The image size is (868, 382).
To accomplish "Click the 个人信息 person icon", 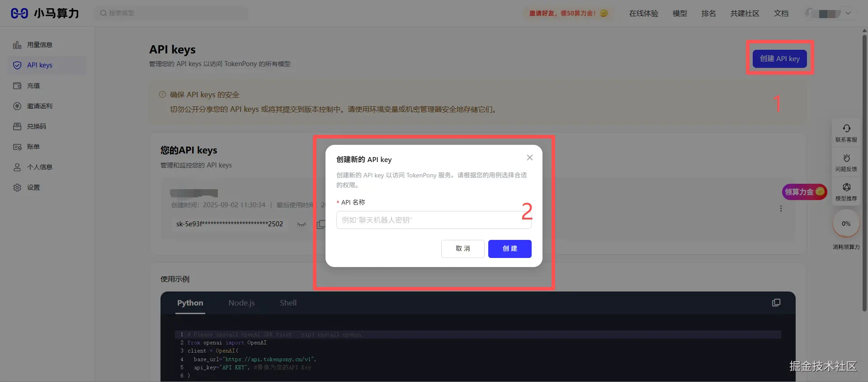I will point(17,167).
